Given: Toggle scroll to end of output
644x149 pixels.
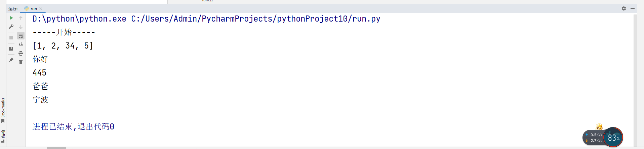Looking at the screenshot, I should tap(21, 44).
